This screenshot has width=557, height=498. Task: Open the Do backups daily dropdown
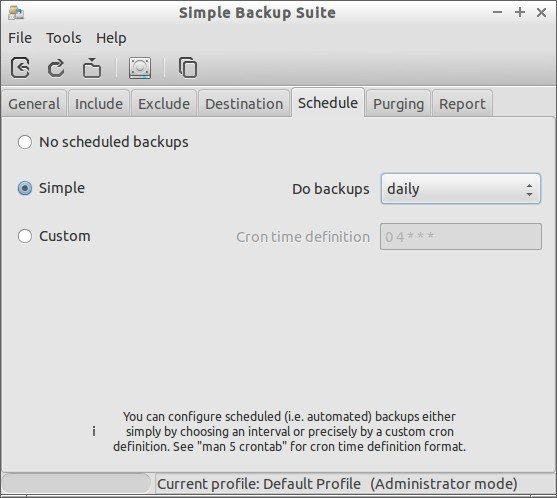tap(461, 189)
